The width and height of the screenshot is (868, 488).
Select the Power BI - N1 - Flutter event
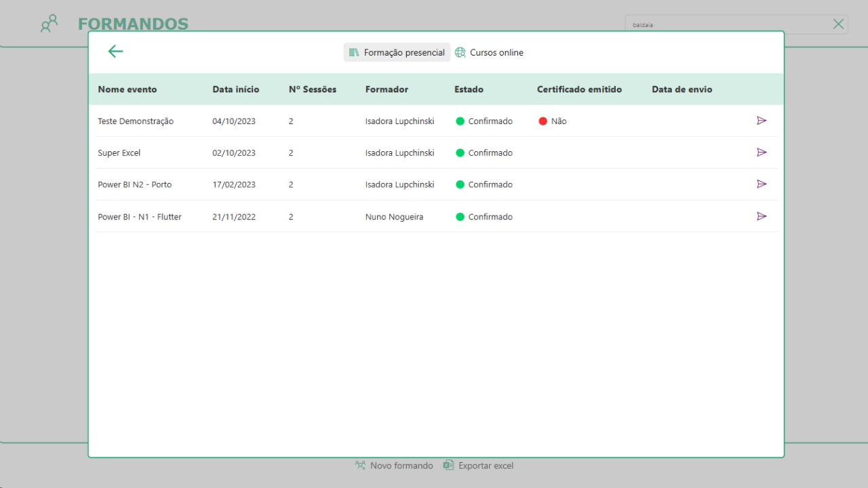[140, 217]
